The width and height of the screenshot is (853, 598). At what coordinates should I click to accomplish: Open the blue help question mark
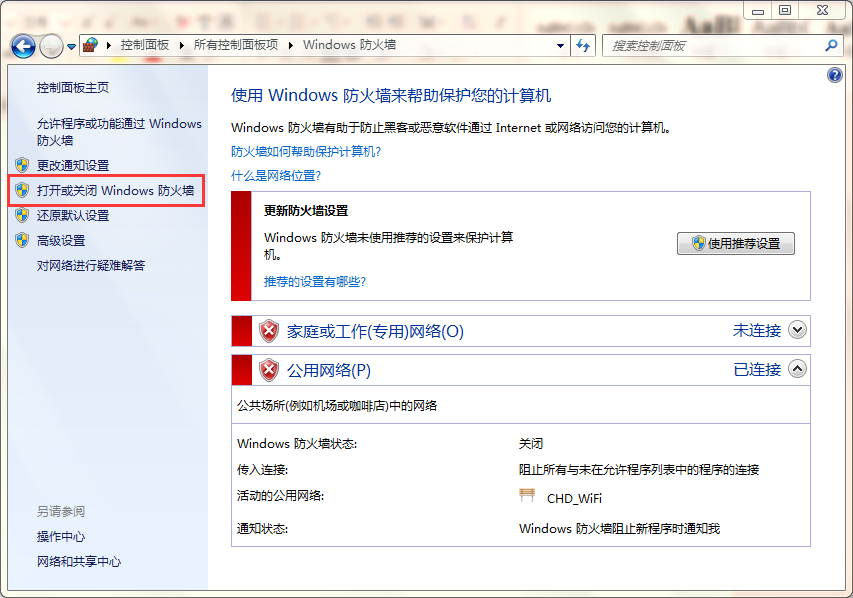click(x=835, y=75)
